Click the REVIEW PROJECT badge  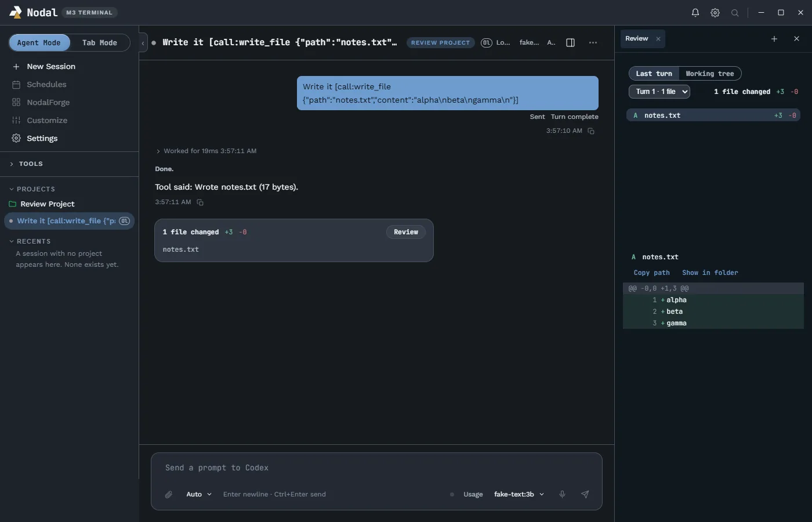coord(441,43)
